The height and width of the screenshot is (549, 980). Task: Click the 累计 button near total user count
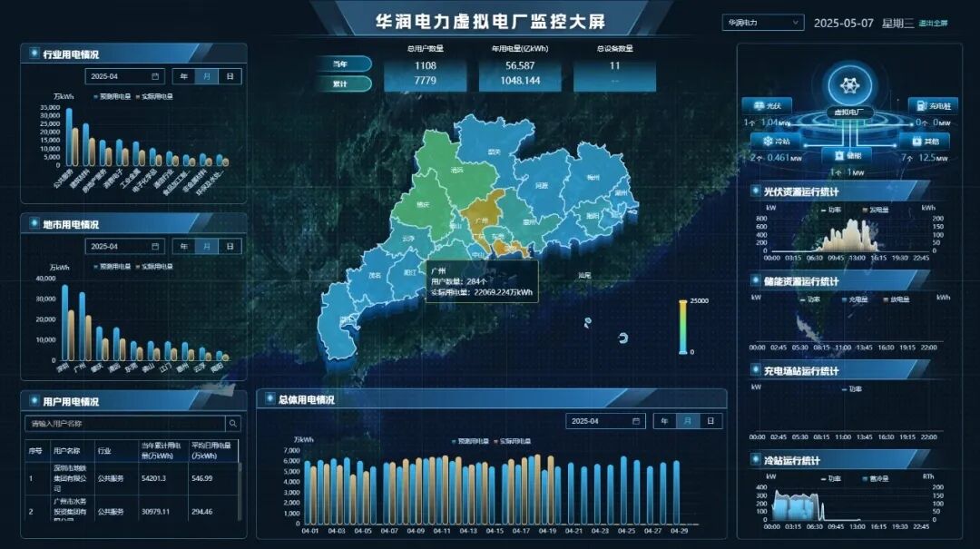pos(349,83)
